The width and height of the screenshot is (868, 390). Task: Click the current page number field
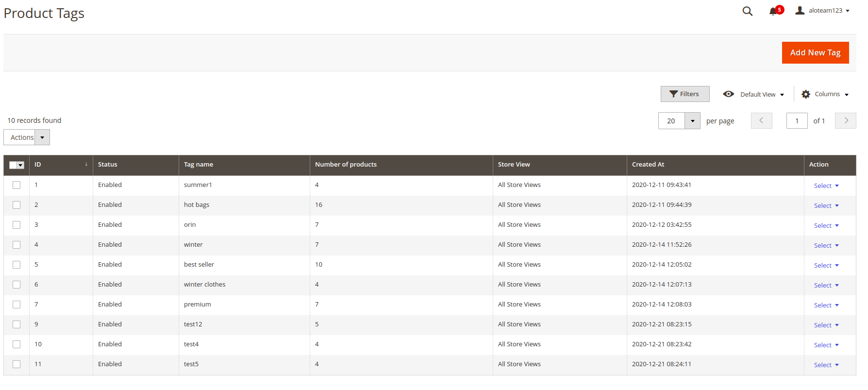click(797, 121)
